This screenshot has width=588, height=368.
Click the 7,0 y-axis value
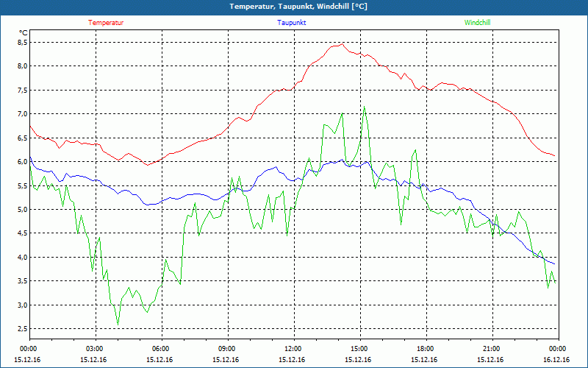coord(23,114)
